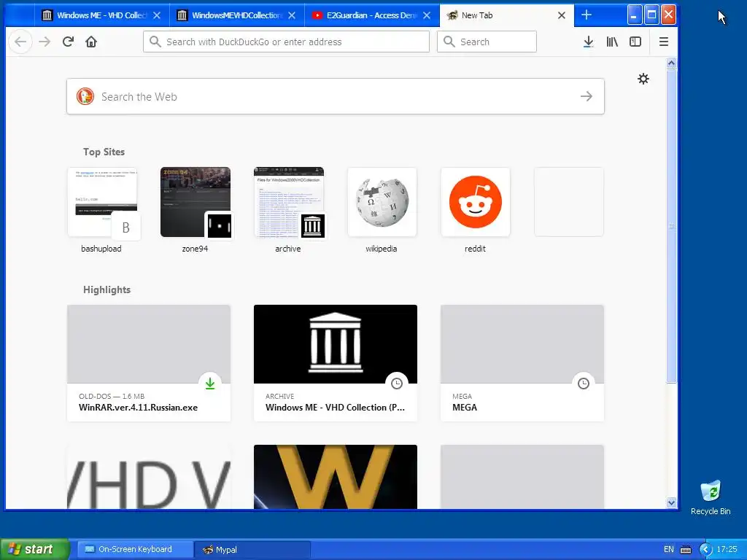Open the Windows start menu
Viewport: 747px width, 560px height.
[x=34, y=550]
